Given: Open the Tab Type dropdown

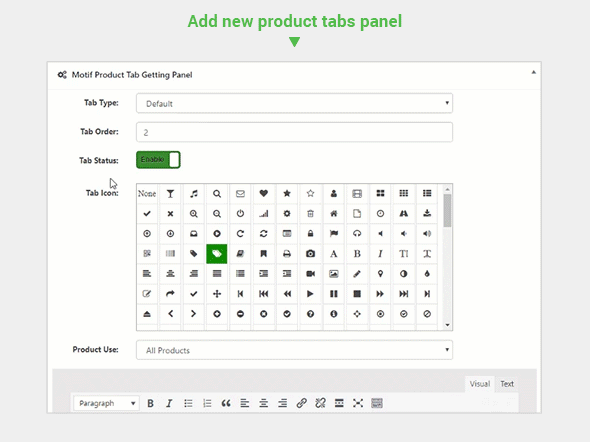Looking at the screenshot, I should 294,103.
